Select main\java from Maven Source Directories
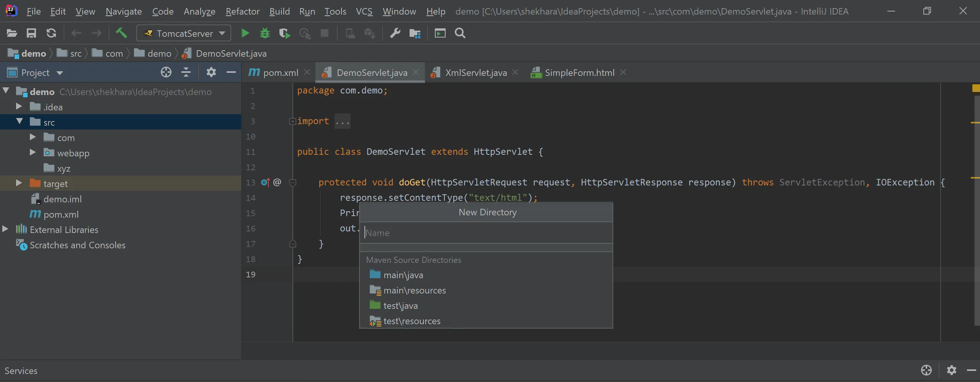 403,275
